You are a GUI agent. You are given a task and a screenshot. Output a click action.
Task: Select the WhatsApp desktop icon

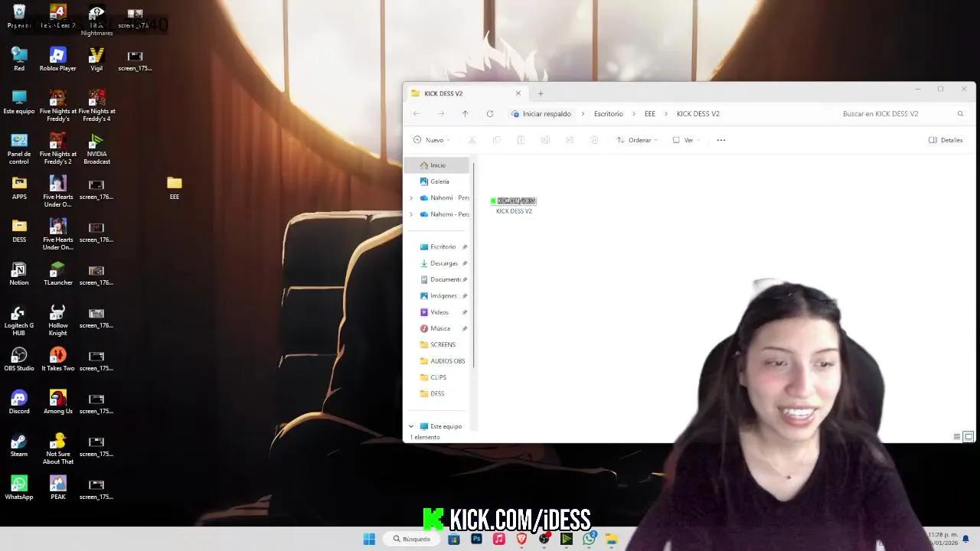click(19, 488)
